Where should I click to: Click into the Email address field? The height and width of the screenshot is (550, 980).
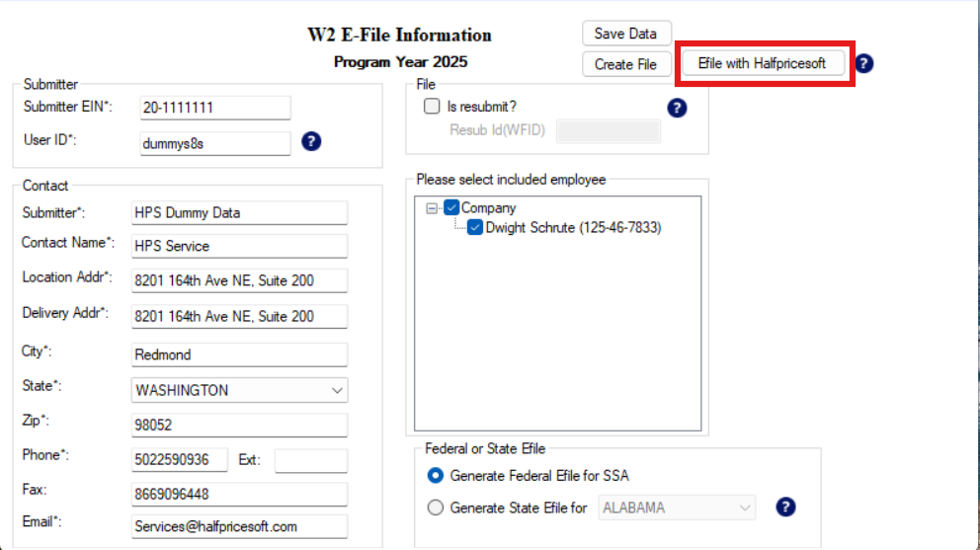pyautogui.click(x=239, y=526)
